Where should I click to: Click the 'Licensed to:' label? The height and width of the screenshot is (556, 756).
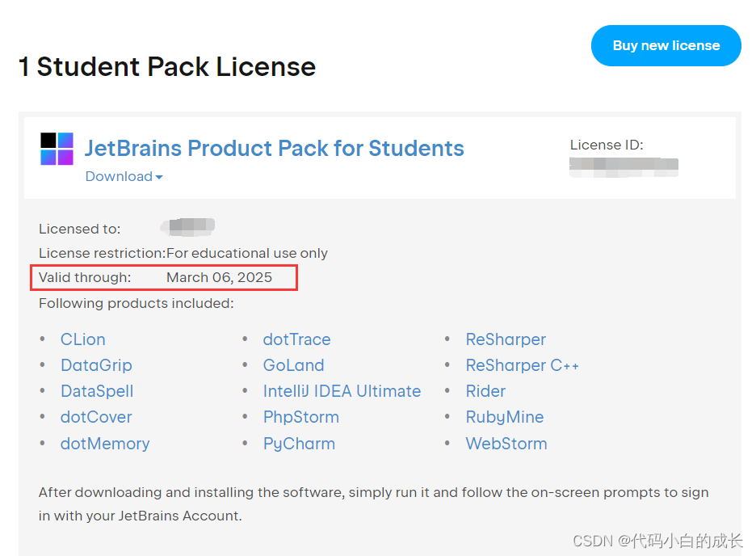tap(79, 229)
